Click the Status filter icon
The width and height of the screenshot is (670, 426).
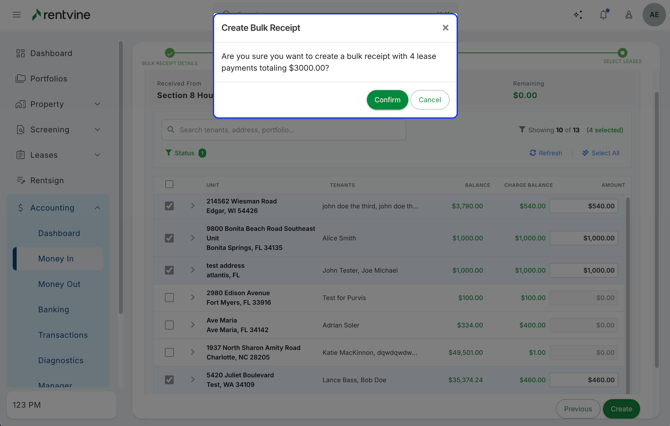169,153
